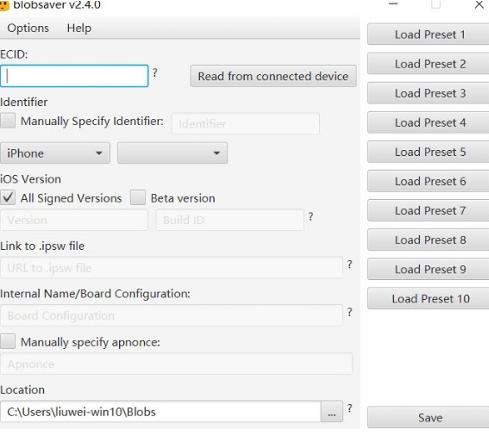The height and width of the screenshot is (434, 489).
Task: Open the Options menu
Action: pyautogui.click(x=28, y=28)
